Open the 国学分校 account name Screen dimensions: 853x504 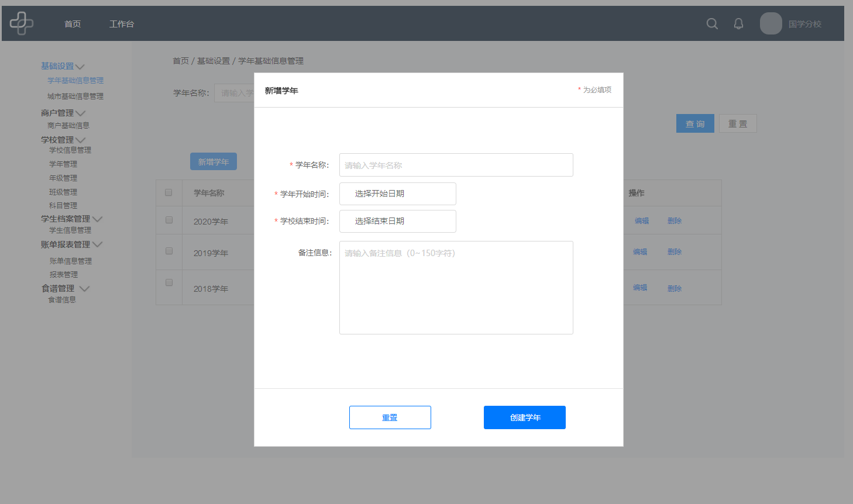click(805, 24)
